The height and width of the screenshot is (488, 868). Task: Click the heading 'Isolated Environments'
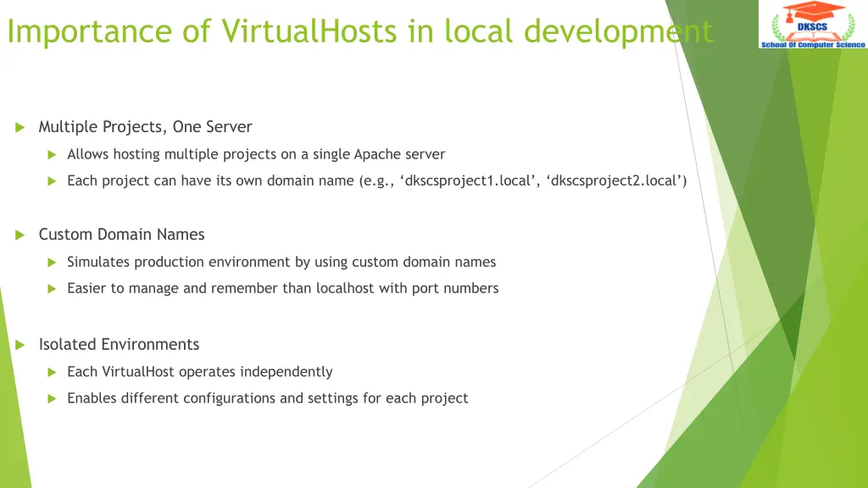point(119,344)
